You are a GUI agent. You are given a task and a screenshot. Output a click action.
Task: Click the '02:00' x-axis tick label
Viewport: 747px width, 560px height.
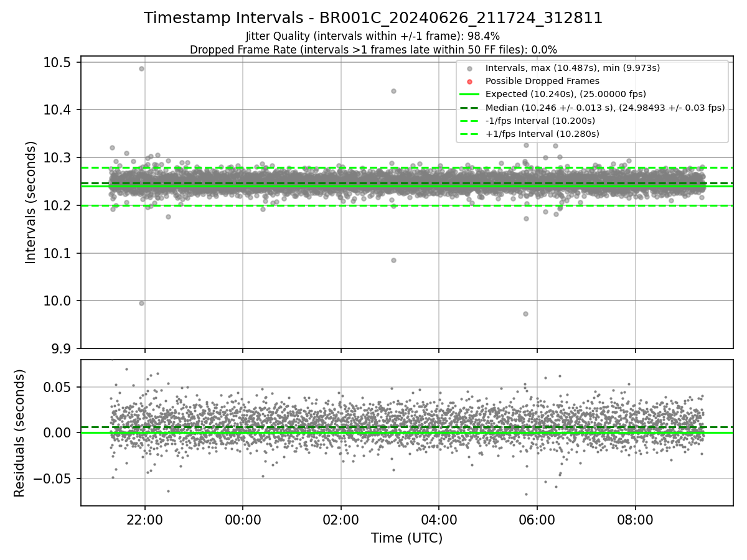tap(341, 520)
